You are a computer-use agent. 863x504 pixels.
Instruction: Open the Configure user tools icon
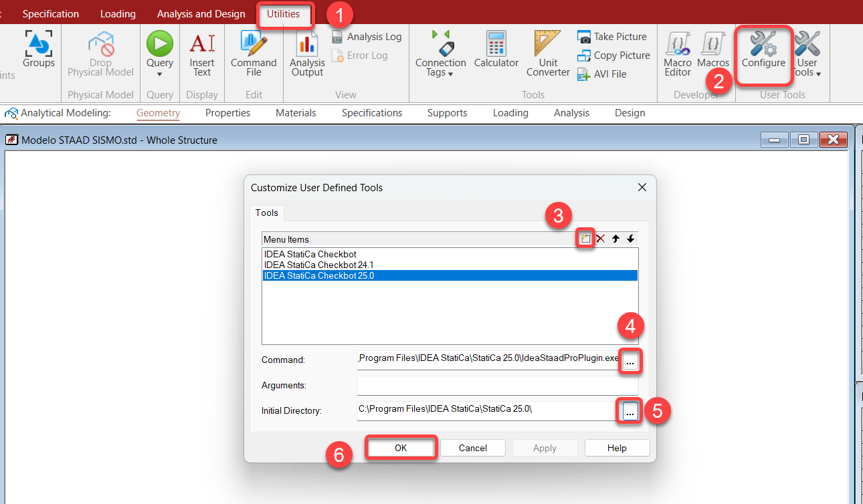point(763,51)
